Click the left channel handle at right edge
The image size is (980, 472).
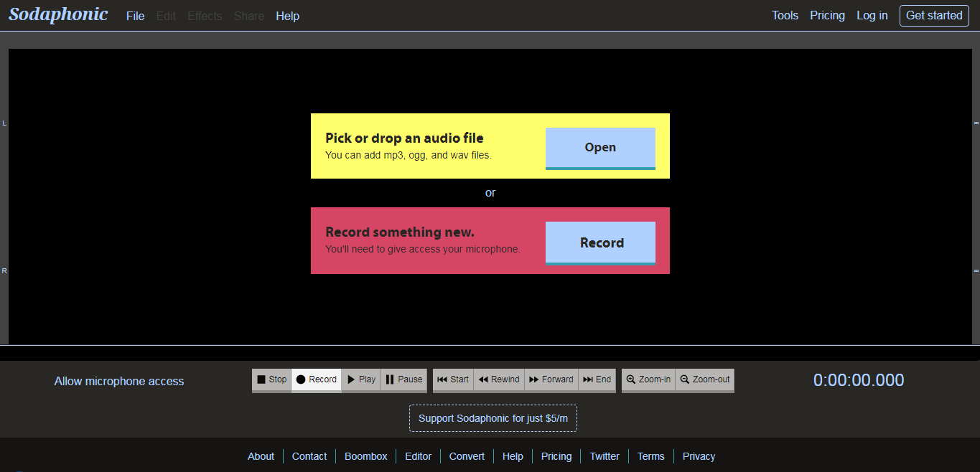pyautogui.click(x=976, y=123)
